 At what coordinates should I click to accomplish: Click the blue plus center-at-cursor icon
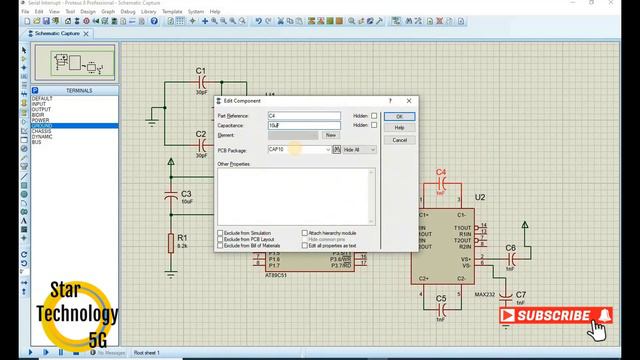click(205, 21)
